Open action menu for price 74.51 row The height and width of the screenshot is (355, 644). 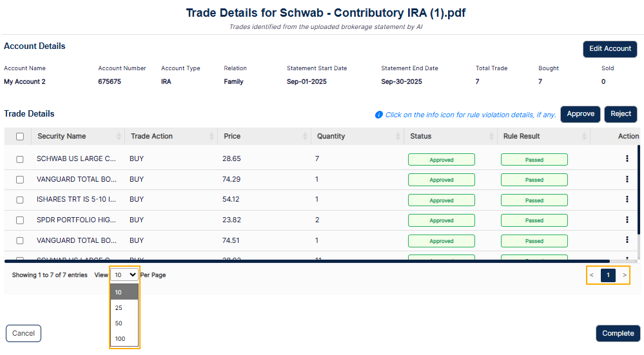[x=627, y=240]
